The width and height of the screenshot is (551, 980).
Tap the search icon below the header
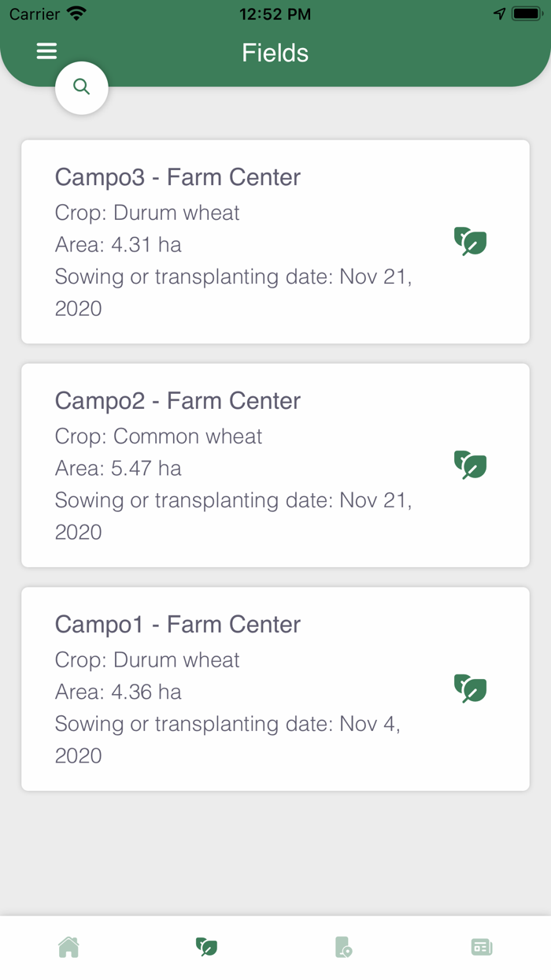point(81,87)
